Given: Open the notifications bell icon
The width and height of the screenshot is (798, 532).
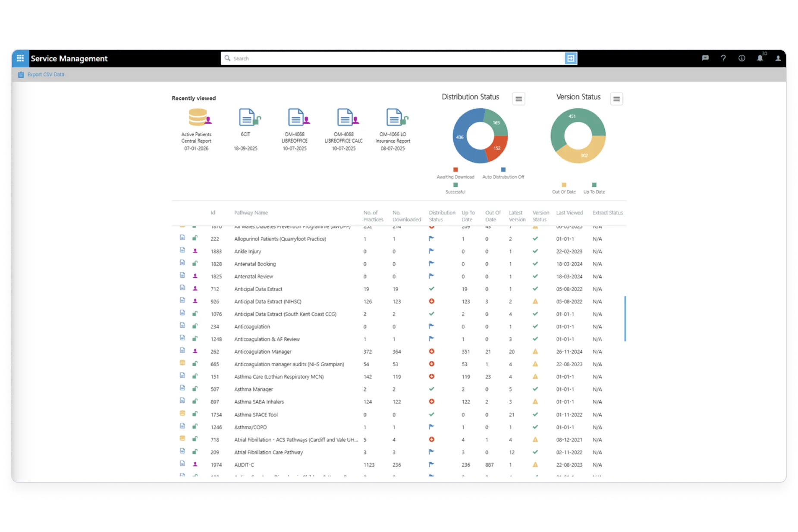Looking at the screenshot, I should (x=760, y=58).
